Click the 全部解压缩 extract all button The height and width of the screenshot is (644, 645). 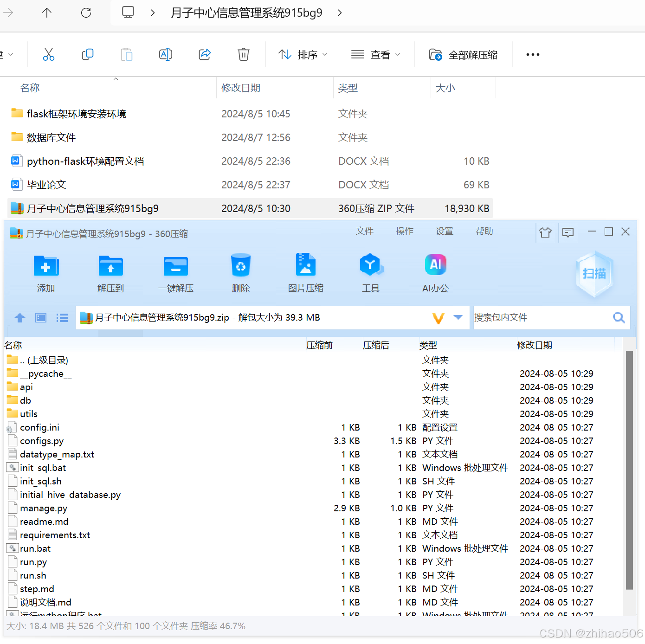click(x=463, y=55)
